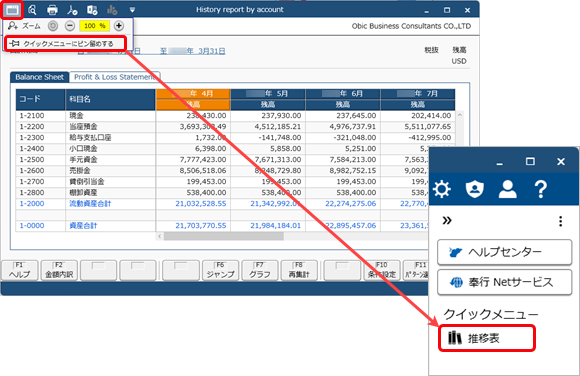Select account name 給与支払口座
The image size is (580, 376).
[x=90, y=138]
